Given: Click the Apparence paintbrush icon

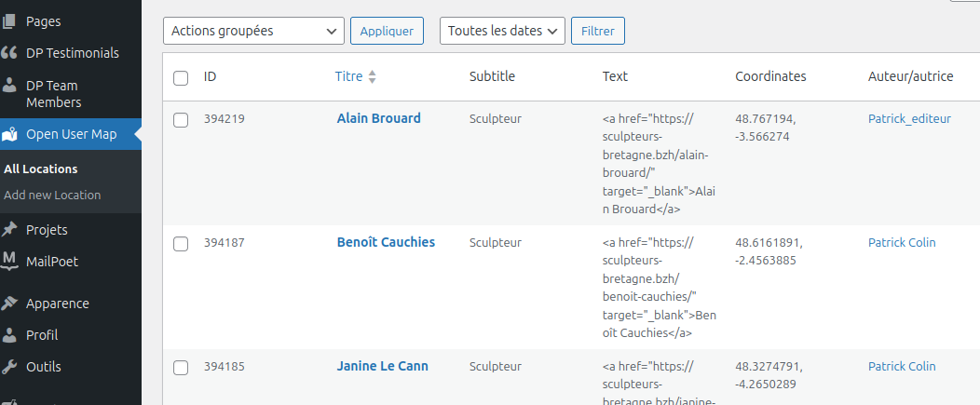Looking at the screenshot, I should [x=10, y=303].
